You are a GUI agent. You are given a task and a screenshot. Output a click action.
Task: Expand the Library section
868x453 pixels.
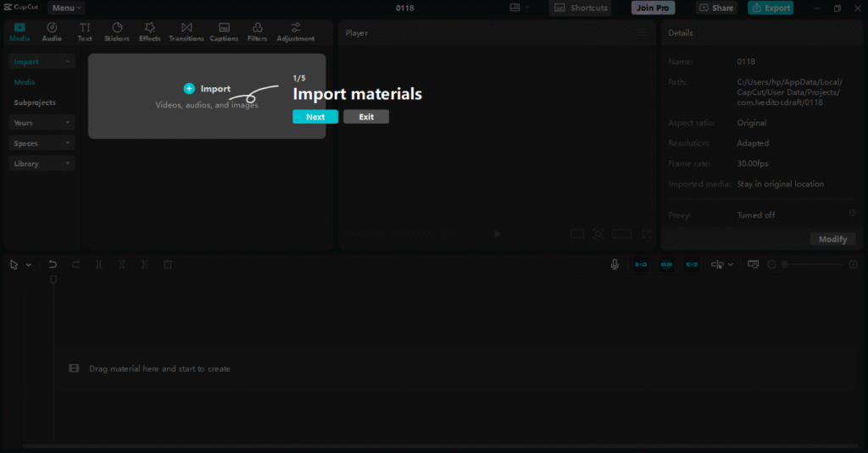coord(42,163)
